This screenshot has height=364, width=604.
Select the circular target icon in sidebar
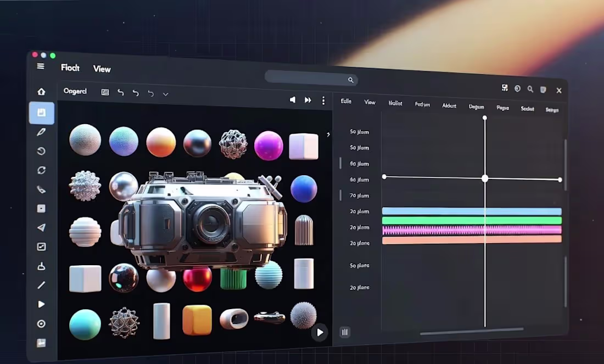coord(41,324)
